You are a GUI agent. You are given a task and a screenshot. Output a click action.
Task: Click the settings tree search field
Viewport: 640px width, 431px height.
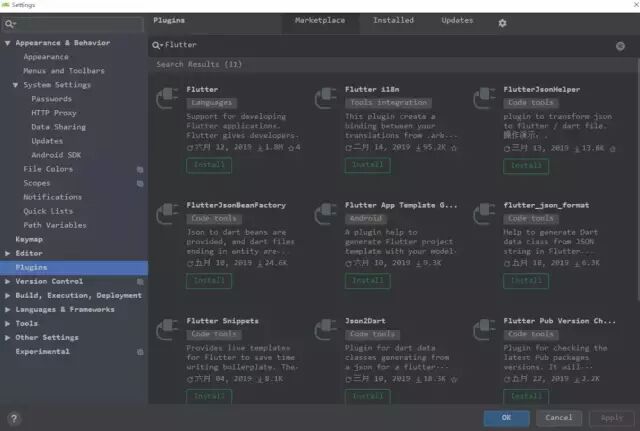[x=72, y=24]
